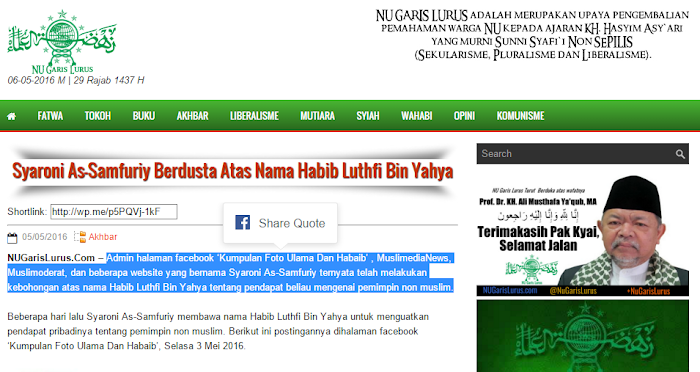This screenshot has width=700, height=372.
Task: Open the green NU emblem sidebar image
Action: [583, 336]
